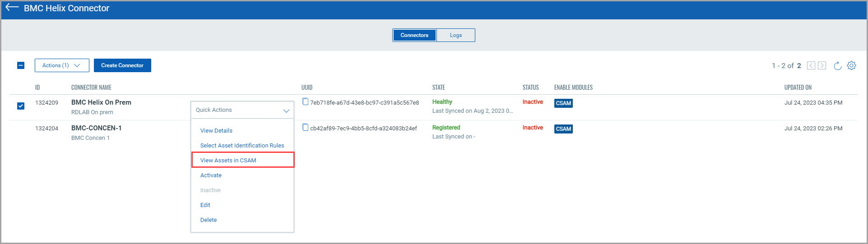
Task: Click Inactive status of BMC Helix On Prem
Action: pyautogui.click(x=533, y=102)
